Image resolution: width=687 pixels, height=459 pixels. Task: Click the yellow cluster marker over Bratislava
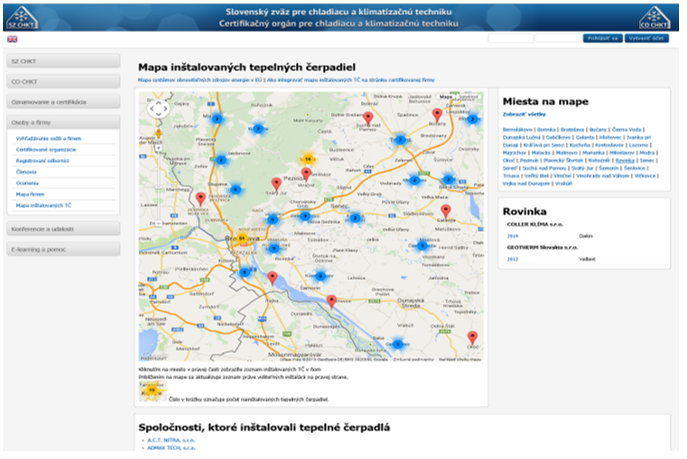pyautogui.click(x=240, y=239)
